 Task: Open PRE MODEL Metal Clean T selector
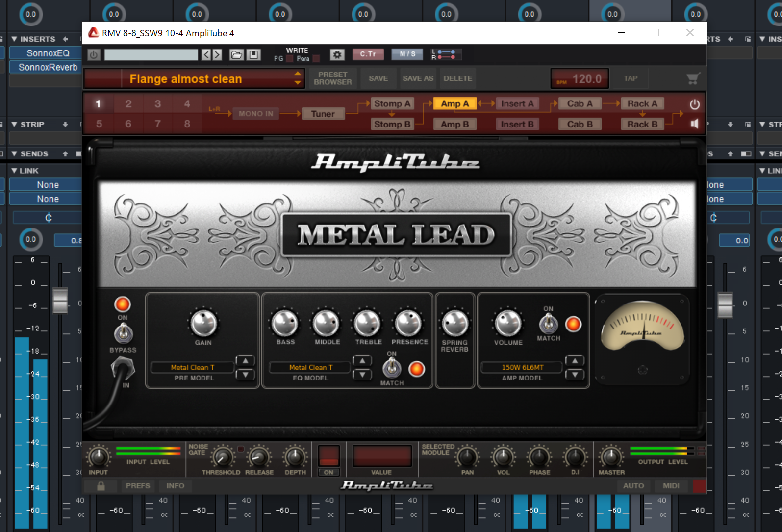coord(192,367)
